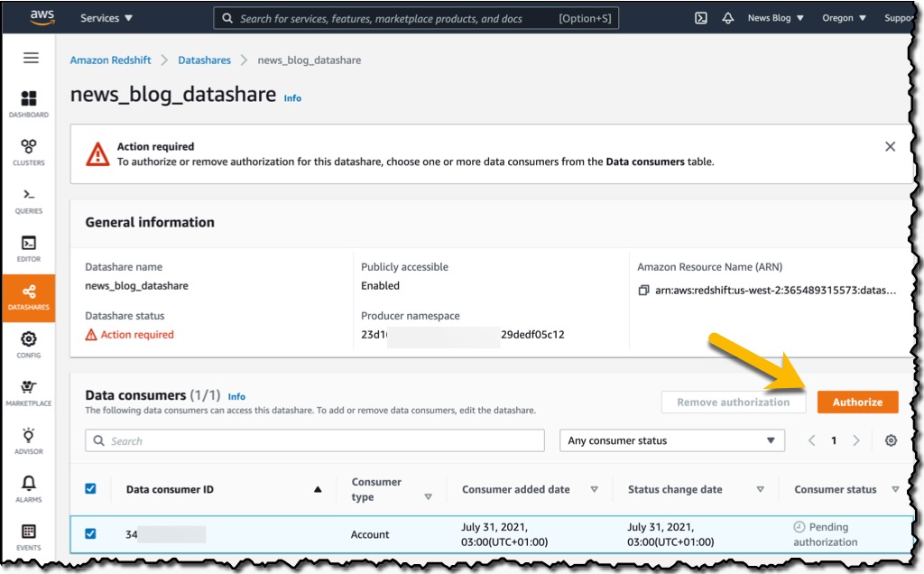The width and height of the screenshot is (924, 574).
Task: Open the Oregon region dropdown
Action: coord(844,18)
